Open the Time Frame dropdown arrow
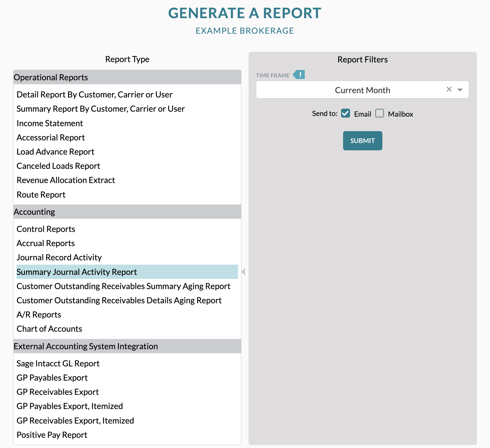The height and width of the screenshot is (448, 490). coord(460,90)
